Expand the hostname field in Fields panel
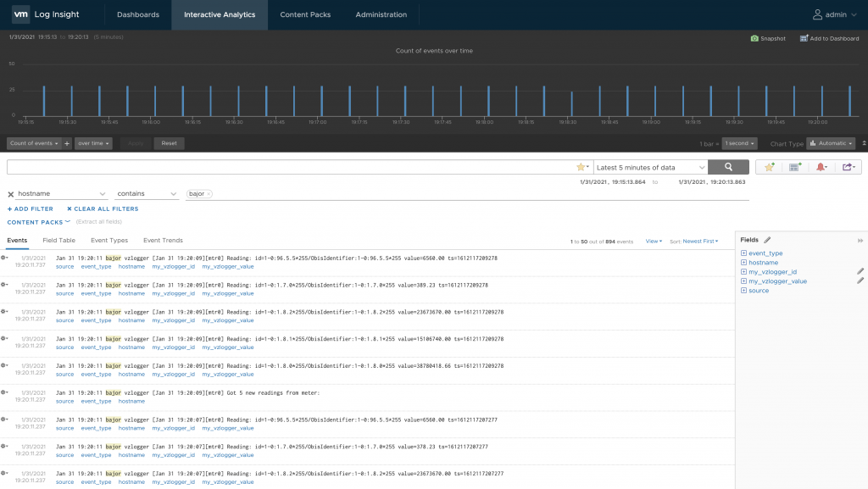 point(743,263)
